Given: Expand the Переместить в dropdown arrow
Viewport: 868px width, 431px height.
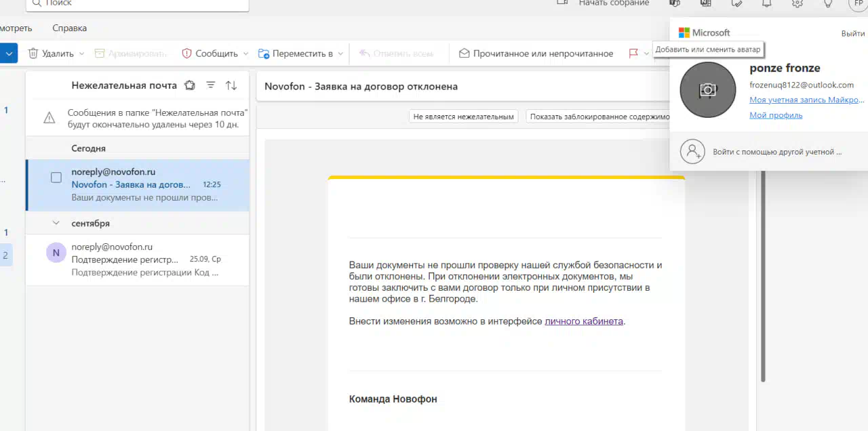Looking at the screenshot, I should coord(340,54).
